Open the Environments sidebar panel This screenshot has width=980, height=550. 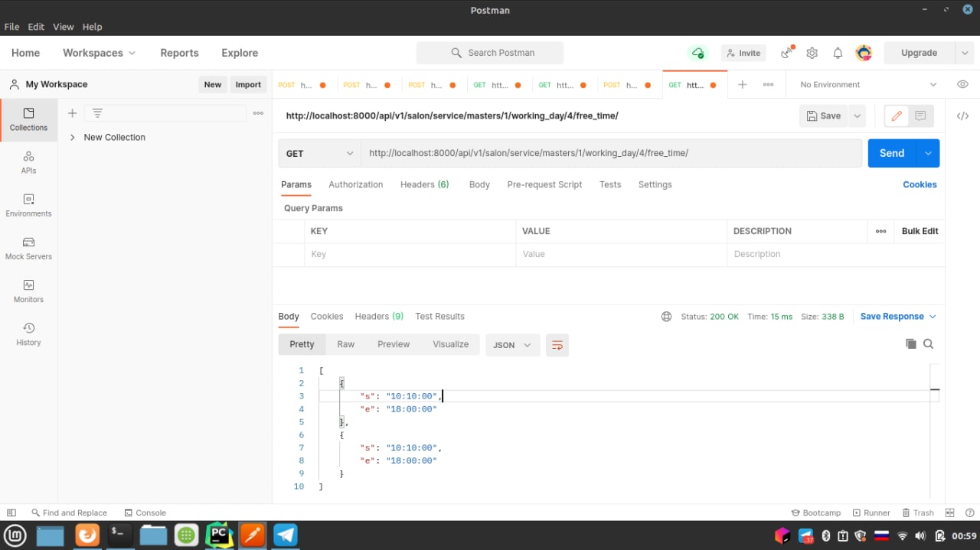pos(28,206)
